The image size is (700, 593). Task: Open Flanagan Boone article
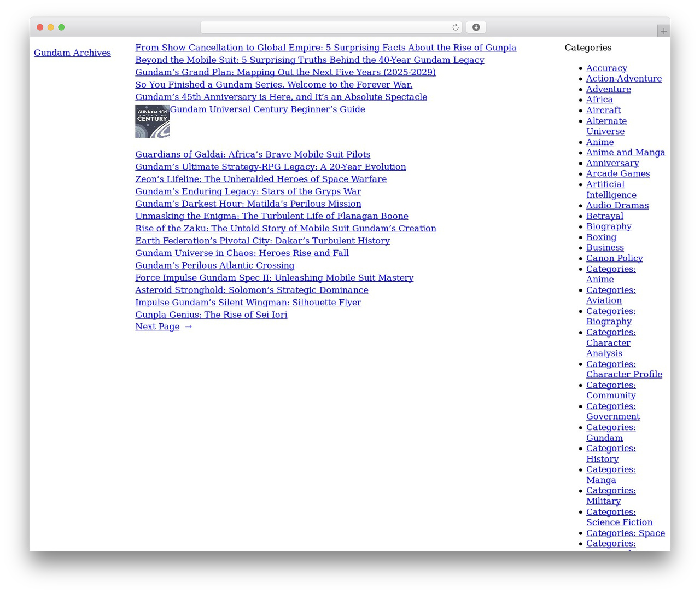pyautogui.click(x=272, y=216)
